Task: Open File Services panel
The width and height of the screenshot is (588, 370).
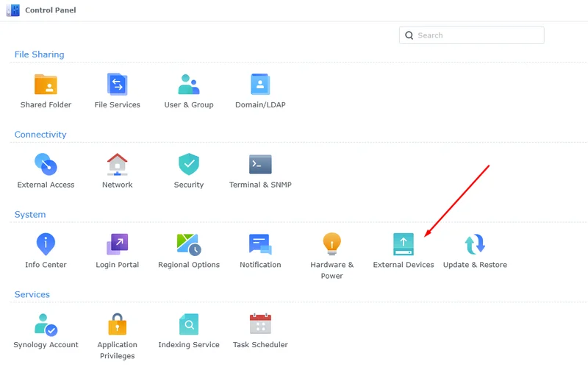Action: [x=118, y=85]
